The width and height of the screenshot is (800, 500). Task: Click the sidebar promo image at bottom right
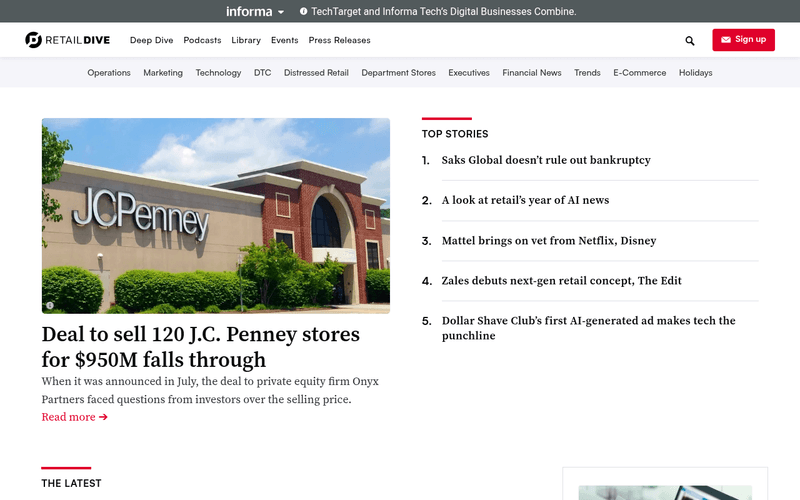click(665, 493)
